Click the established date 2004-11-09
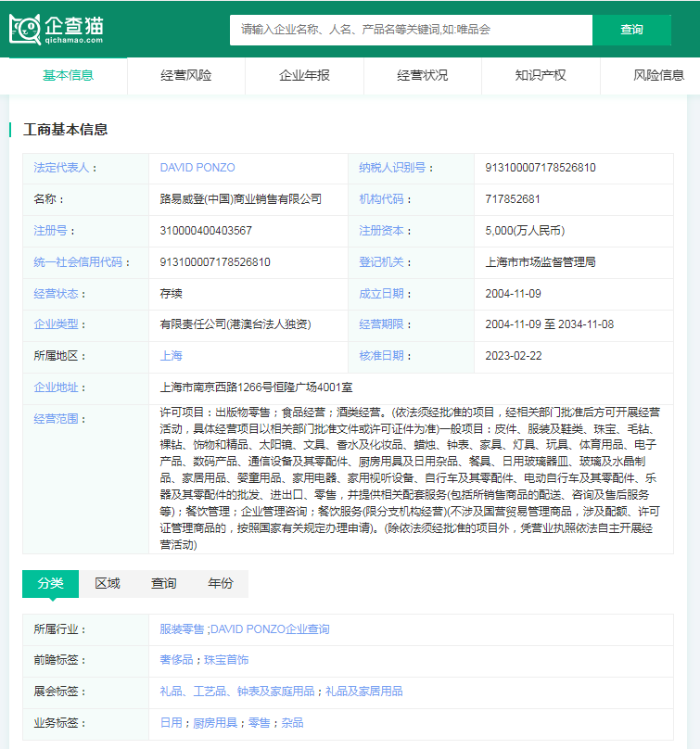Screen dimensions: 700x749 point(513,294)
